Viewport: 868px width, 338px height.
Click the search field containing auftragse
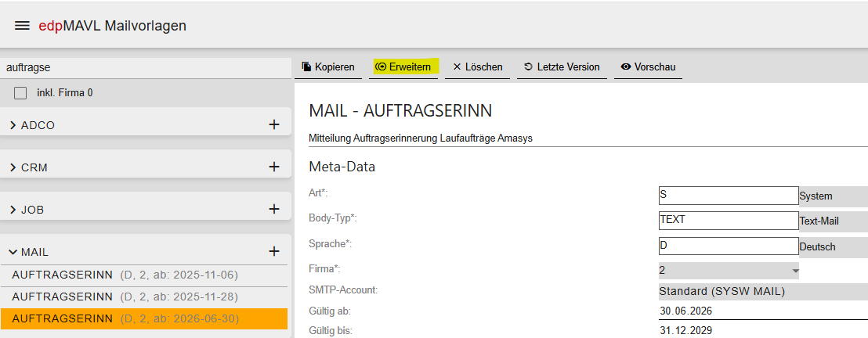pos(146,67)
